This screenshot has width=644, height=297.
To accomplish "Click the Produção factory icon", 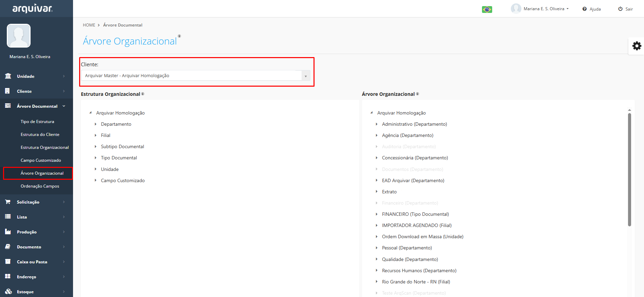I will pyautogui.click(x=8, y=232).
